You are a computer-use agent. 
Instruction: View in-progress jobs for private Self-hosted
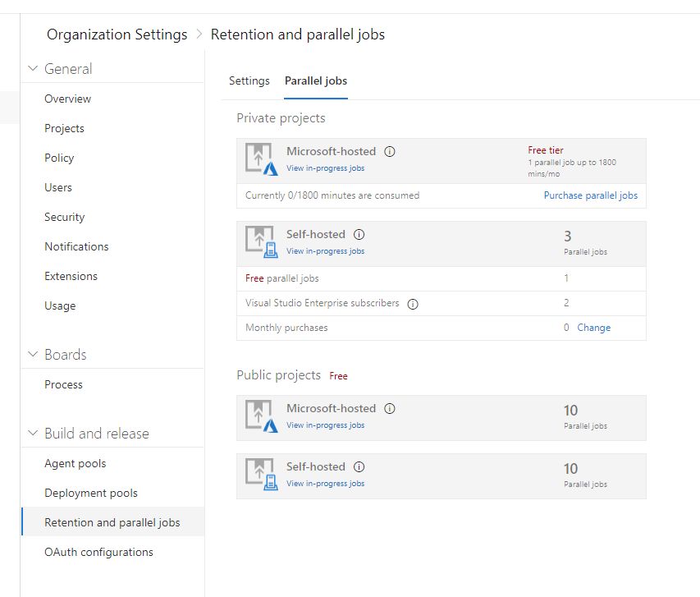[326, 251]
